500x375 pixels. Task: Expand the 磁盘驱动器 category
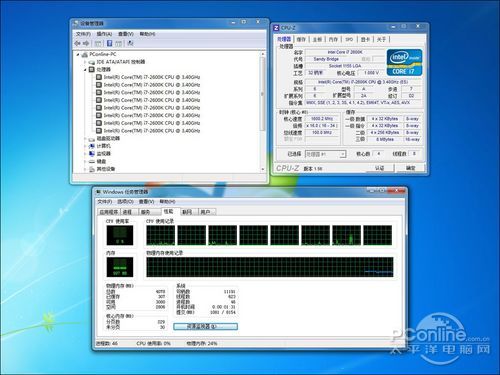pyautogui.click(x=85, y=139)
